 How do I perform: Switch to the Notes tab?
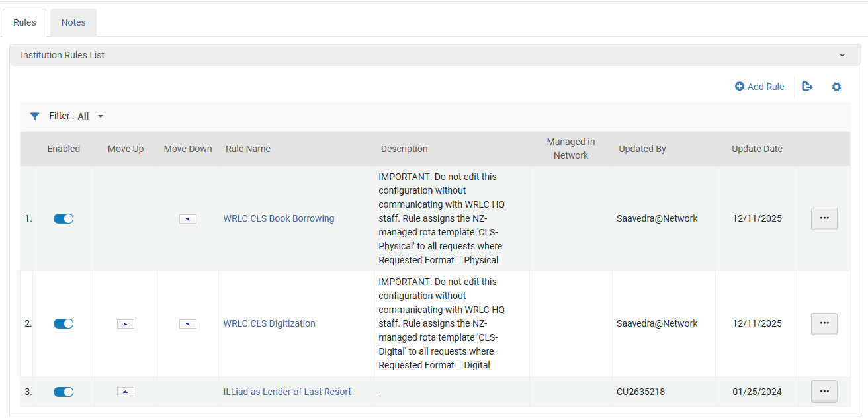[73, 22]
